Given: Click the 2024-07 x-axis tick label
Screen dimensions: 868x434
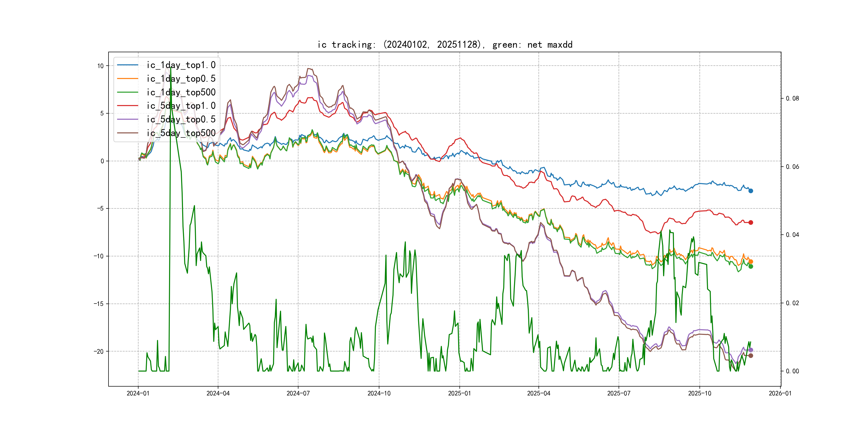Looking at the screenshot, I should (298, 393).
